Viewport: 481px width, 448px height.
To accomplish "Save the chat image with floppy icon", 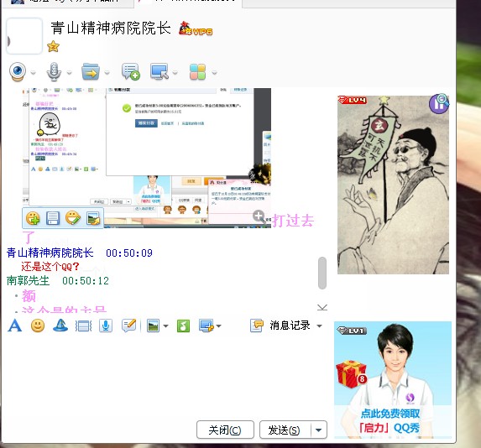I will 53,218.
